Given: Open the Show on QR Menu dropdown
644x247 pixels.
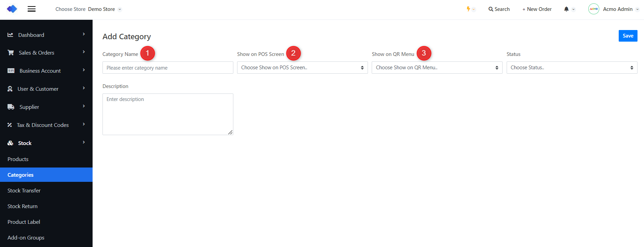Looking at the screenshot, I should point(437,68).
